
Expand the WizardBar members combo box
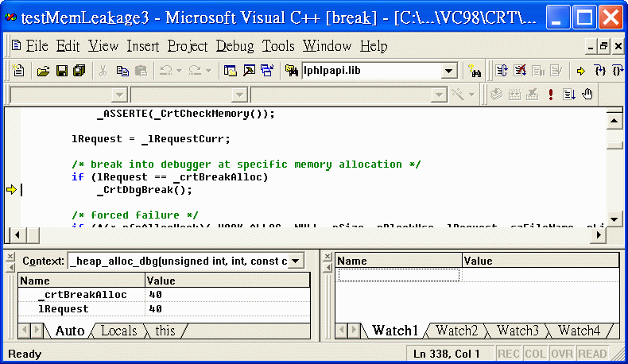[439, 95]
